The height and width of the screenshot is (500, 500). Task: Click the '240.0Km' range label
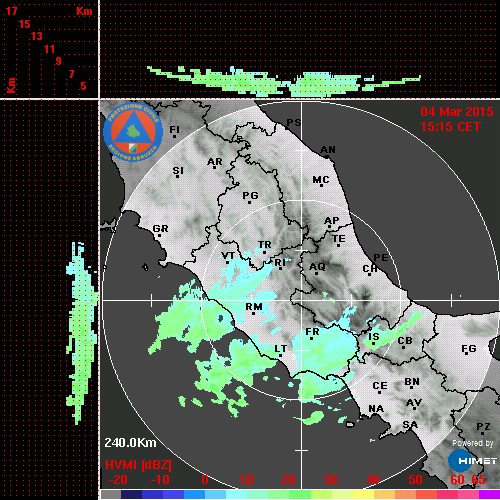click(130, 443)
